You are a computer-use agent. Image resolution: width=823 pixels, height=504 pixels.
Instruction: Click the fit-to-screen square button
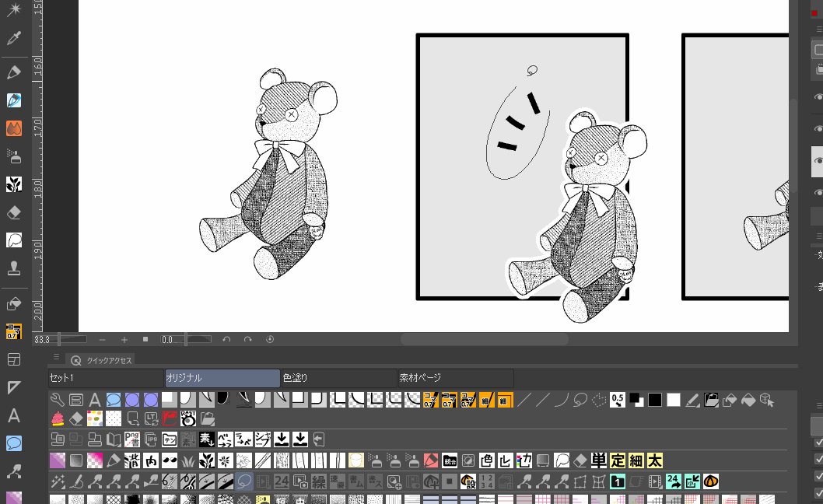pyautogui.click(x=145, y=340)
